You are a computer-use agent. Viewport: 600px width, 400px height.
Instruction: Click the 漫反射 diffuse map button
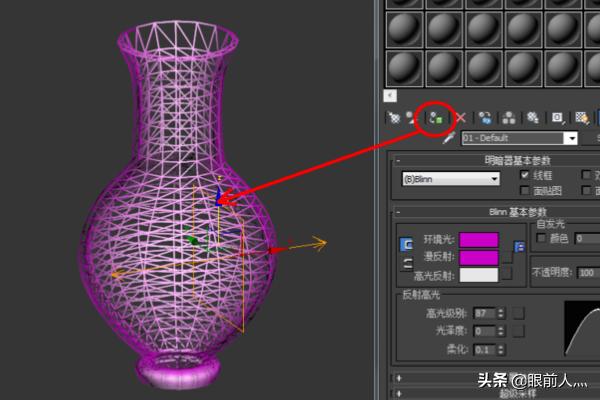coord(507,257)
